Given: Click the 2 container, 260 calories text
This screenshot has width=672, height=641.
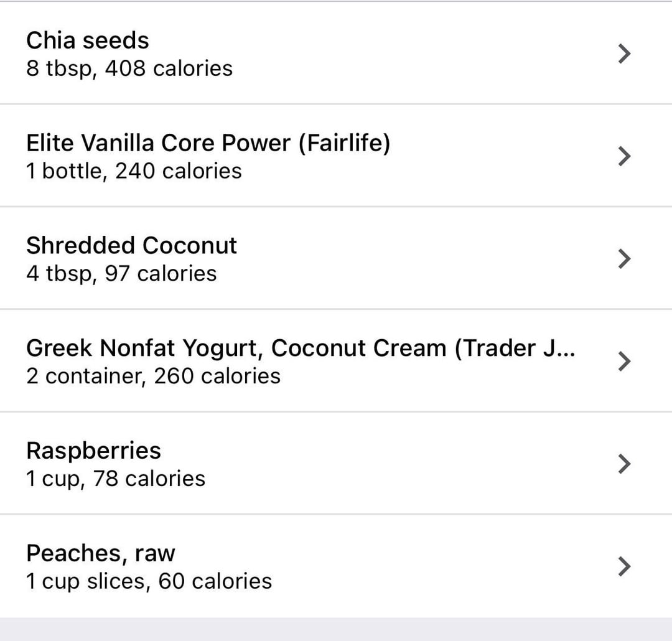Looking at the screenshot, I should (154, 376).
